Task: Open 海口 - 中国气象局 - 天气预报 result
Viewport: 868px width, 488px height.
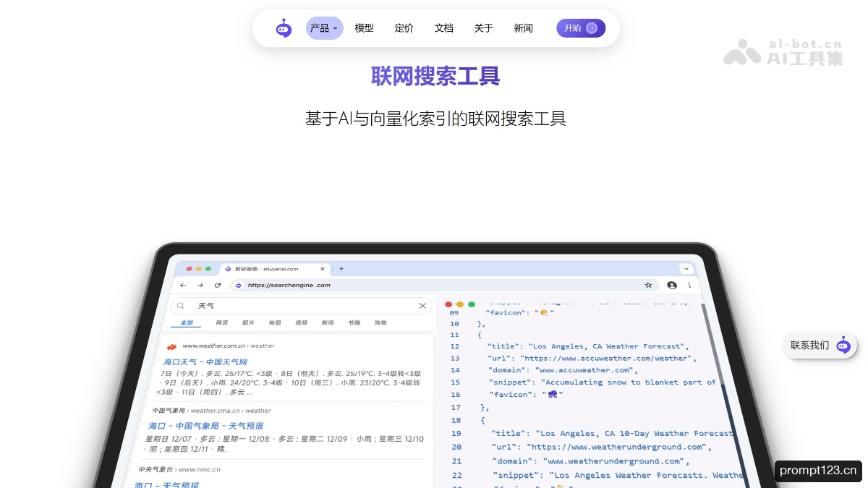Action: click(206, 426)
